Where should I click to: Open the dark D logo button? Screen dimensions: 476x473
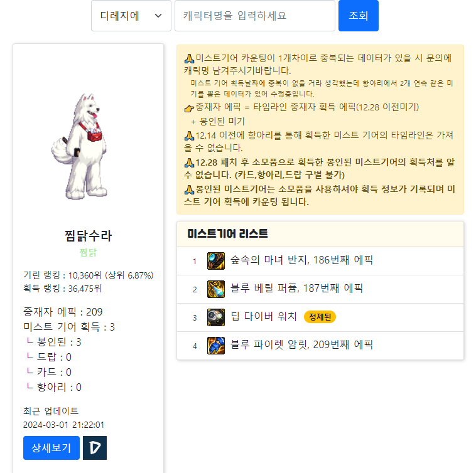pos(95,448)
